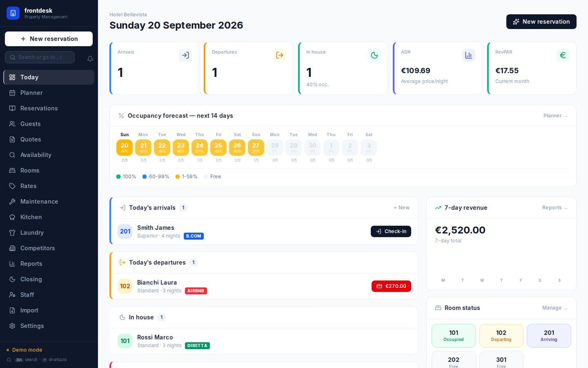588x368 pixels.
Task: Click the notifications bell icon
Action: coord(90,59)
